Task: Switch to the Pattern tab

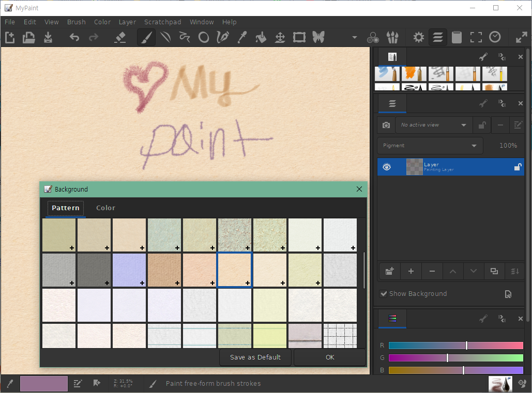Action: 66,208
